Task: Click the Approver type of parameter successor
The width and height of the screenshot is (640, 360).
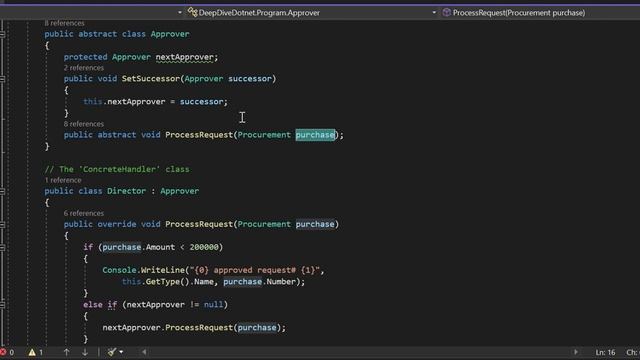Action: point(204,78)
